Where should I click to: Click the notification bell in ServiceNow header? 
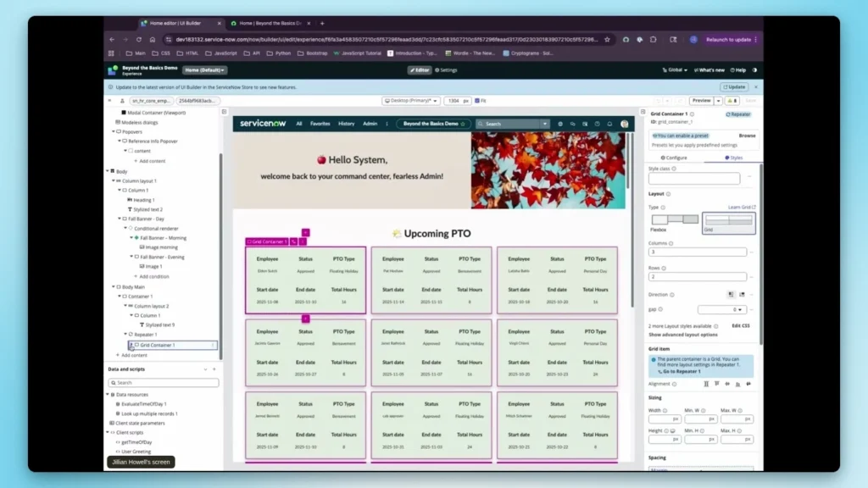point(609,124)
